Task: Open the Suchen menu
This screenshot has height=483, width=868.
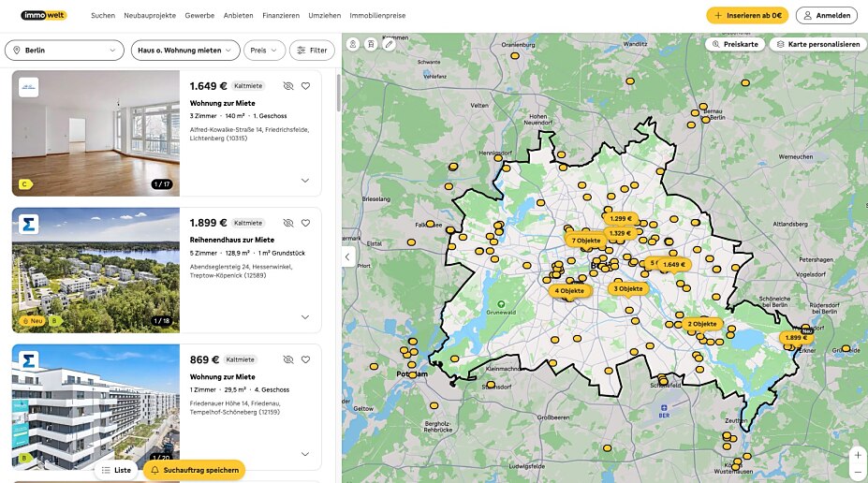Action: click(x=103, y=16)
